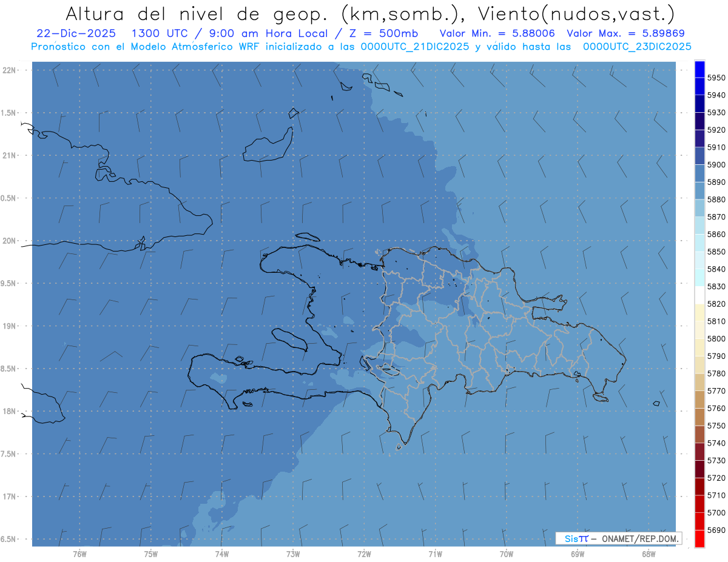Click the "Valor Min. = 5.88006" value

click(497, 33)
